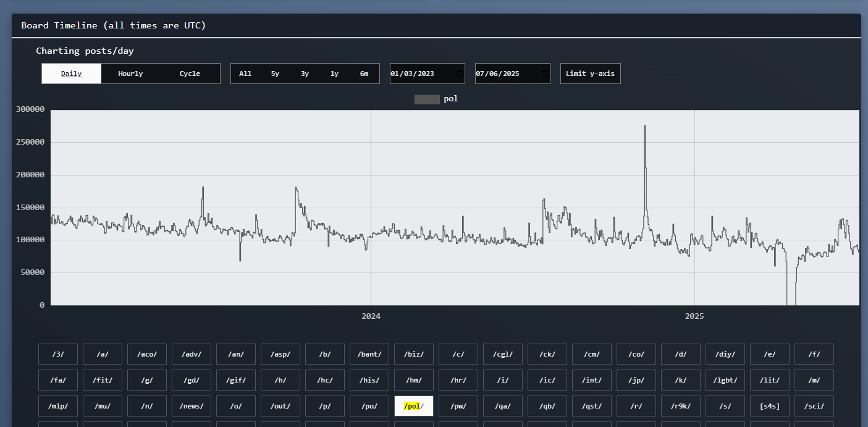868x427 pixels.
Task: Switch to Hourly chart mode
Action: pyautogui.click(x=130, y=74)
